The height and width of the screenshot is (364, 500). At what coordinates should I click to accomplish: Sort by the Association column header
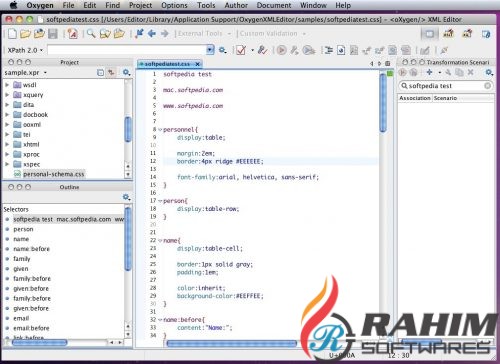click(x=415, y=98)
